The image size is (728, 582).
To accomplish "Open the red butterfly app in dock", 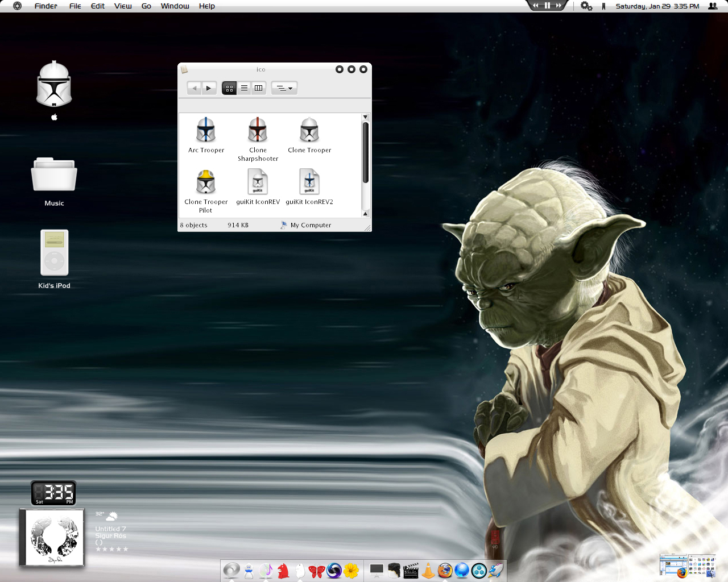I will click(317, 570).
